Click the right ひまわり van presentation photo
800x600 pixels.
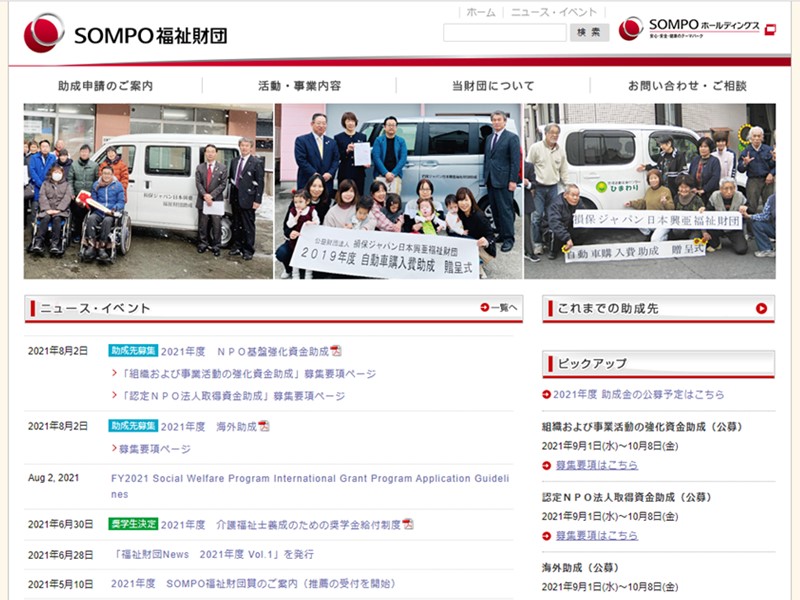(x=650, y=191)
